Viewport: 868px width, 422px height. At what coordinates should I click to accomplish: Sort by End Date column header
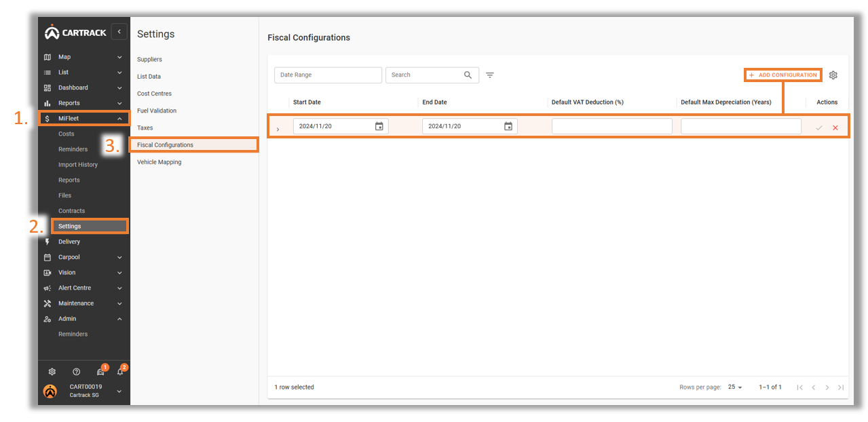(434, 102)
